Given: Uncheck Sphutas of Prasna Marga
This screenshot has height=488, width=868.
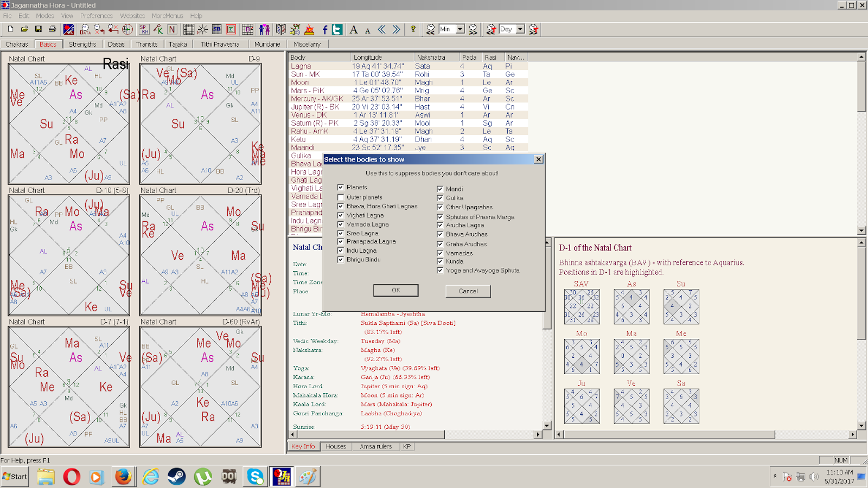Looking at the screenshot, I should click(440, 217).
